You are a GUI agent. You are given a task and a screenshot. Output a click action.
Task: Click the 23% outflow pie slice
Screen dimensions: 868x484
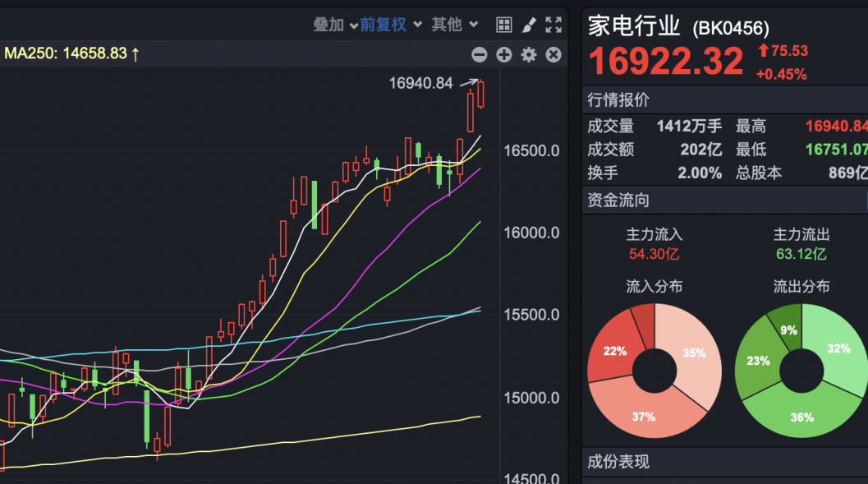pos(758,361)
